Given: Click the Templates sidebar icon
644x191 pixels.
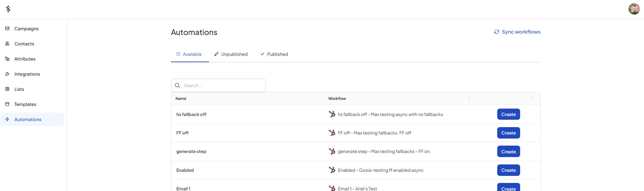Looking at the screenshot, I should [x=7, y=104].
